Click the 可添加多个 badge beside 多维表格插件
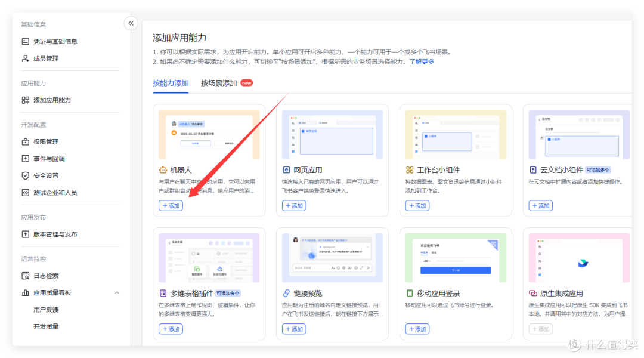Screen dimensions: 644x358 [x=228, y=293]
